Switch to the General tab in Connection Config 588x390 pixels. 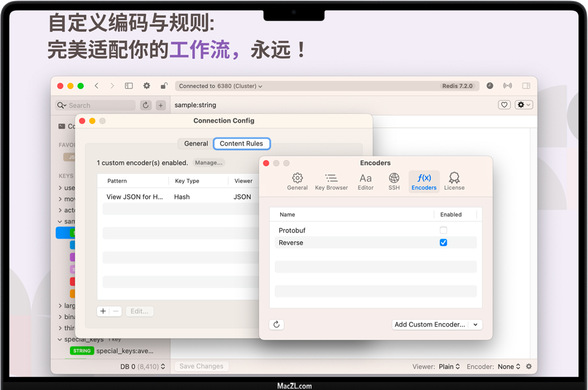[196, 144]
